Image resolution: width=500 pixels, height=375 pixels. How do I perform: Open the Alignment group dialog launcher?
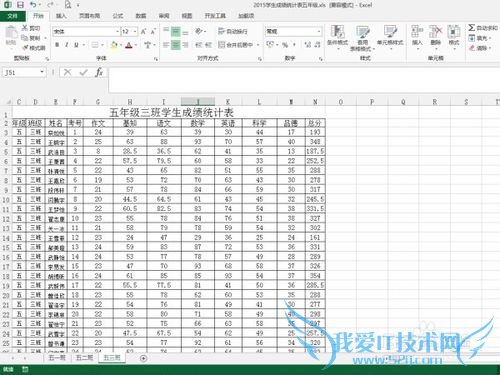pos(260,59)
